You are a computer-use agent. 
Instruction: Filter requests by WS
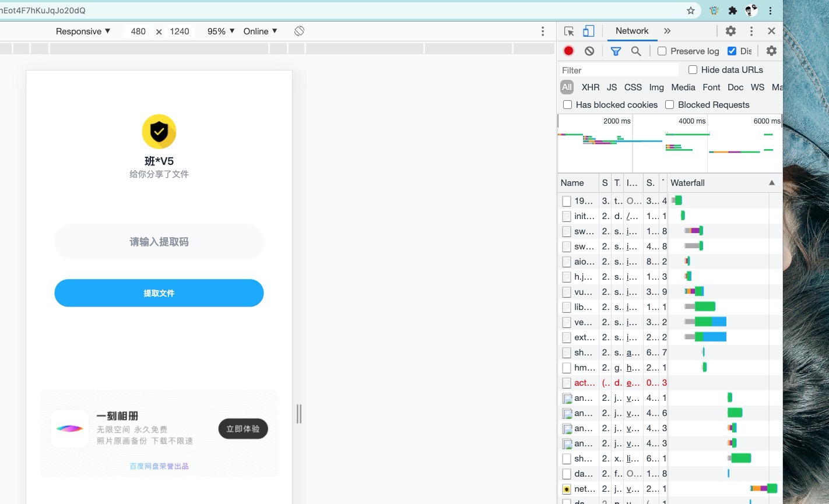758,87
